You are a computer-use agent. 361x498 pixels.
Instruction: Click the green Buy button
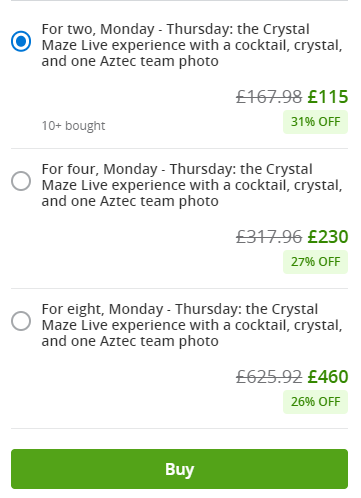[179, 469]
